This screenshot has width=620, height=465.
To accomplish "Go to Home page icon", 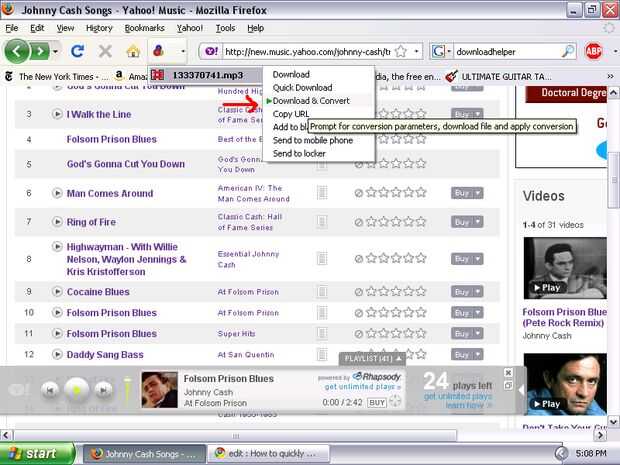I will pyautogui.click(x=133, y=51).
